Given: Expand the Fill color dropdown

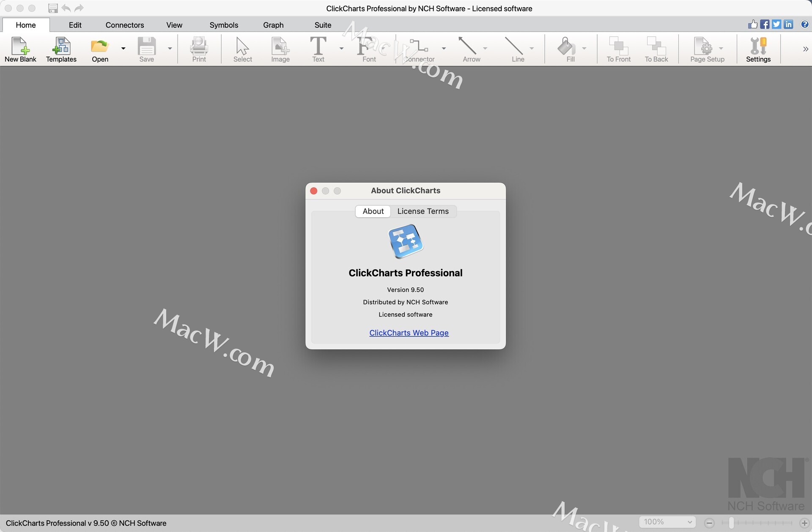Looking at the screenshot, I should coord(584,48).
